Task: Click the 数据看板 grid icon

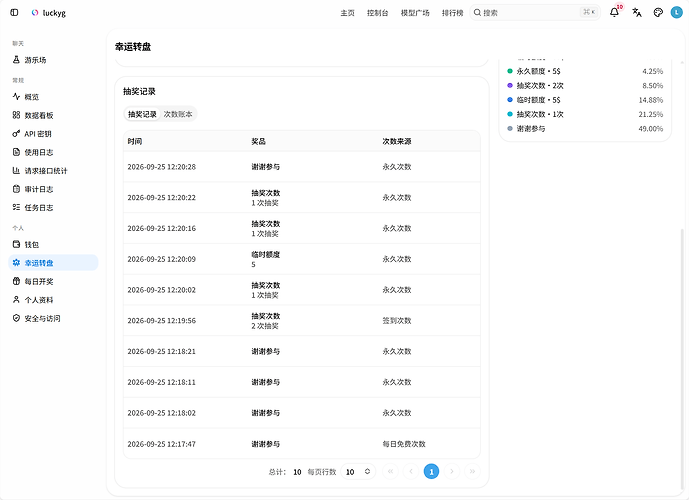Action: [16, 115]
